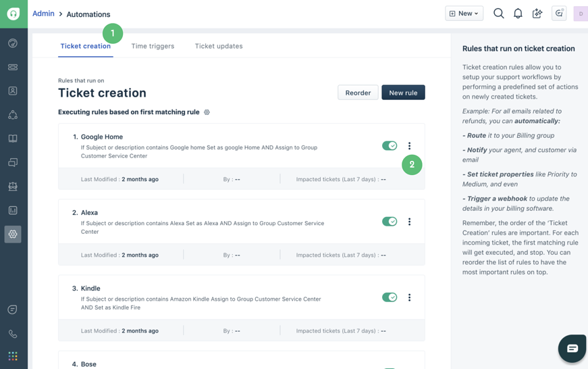The image size is (588, 369).
Task: Click the Reorder button
Action: pos(358,93)
